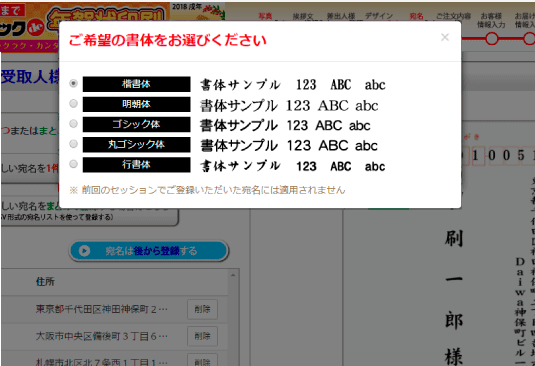
Task: Select the 明朝体 radio button
Action: click(x=73, y=104)
